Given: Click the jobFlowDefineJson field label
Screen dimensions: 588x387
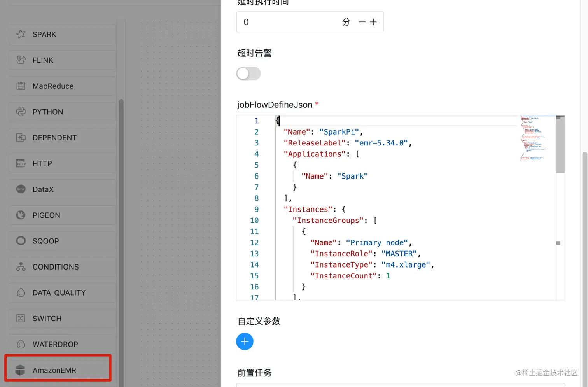Looking at the screenshot, I should [x=275, y=105].
